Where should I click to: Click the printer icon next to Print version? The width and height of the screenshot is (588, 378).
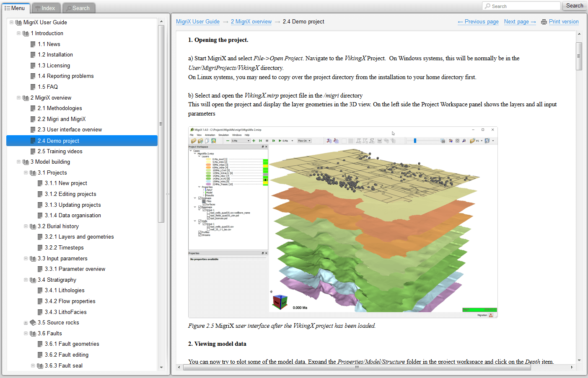[x=544, y=22]
